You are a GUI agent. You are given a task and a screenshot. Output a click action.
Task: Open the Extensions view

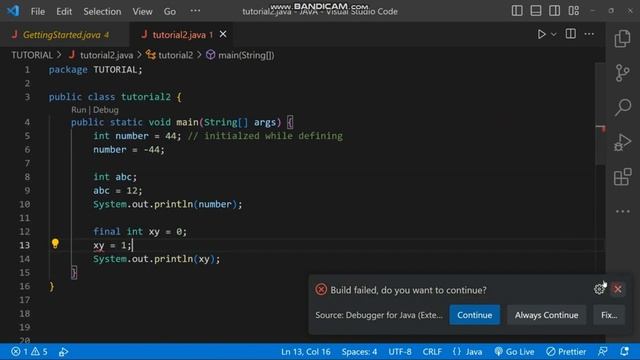coord(622,177)
